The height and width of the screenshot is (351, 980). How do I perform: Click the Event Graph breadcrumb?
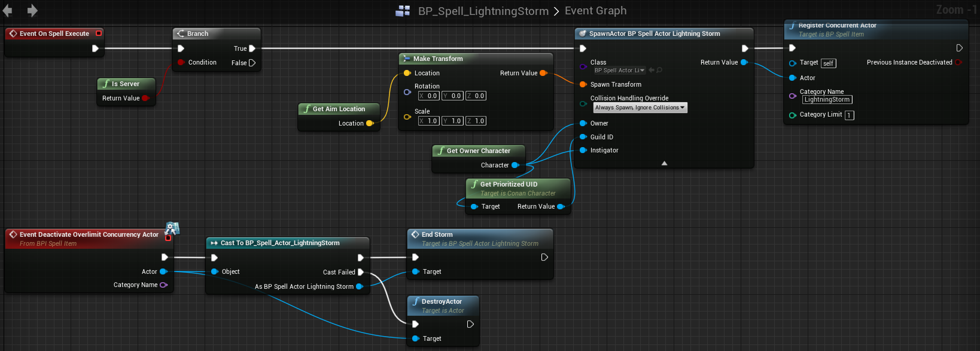pos(595,11)
